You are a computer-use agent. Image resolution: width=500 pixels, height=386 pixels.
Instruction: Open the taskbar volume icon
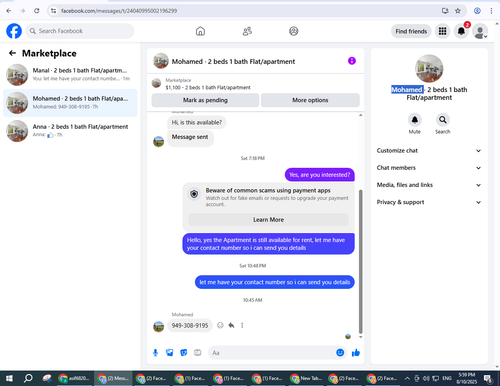[426, 378]
